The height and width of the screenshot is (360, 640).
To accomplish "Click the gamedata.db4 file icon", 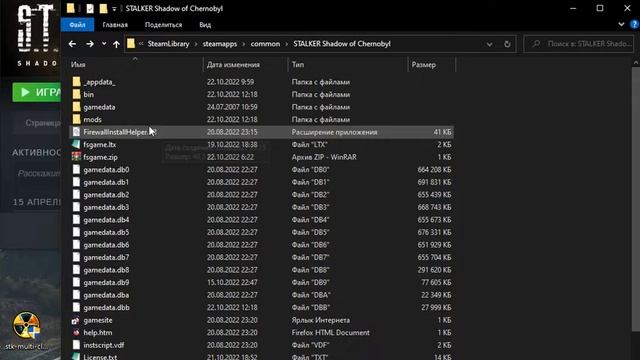I will click(76, 220).
